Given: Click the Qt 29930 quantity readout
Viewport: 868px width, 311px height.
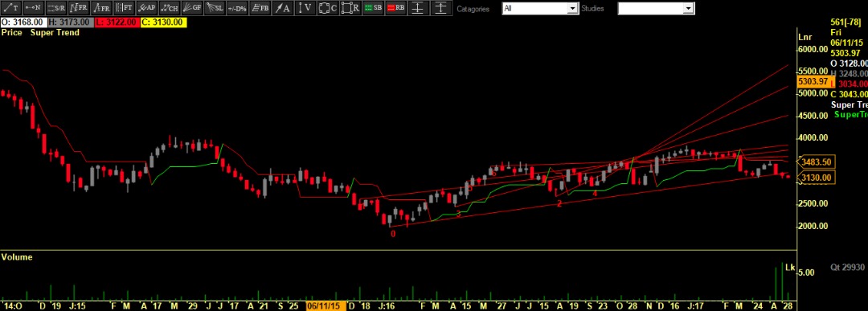Looking at the screenshot, I should pos(847,268).
